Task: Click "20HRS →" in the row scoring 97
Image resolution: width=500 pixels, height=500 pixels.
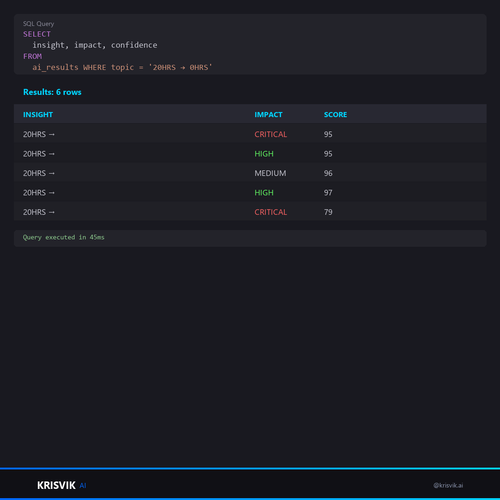Action: point(39,193)
